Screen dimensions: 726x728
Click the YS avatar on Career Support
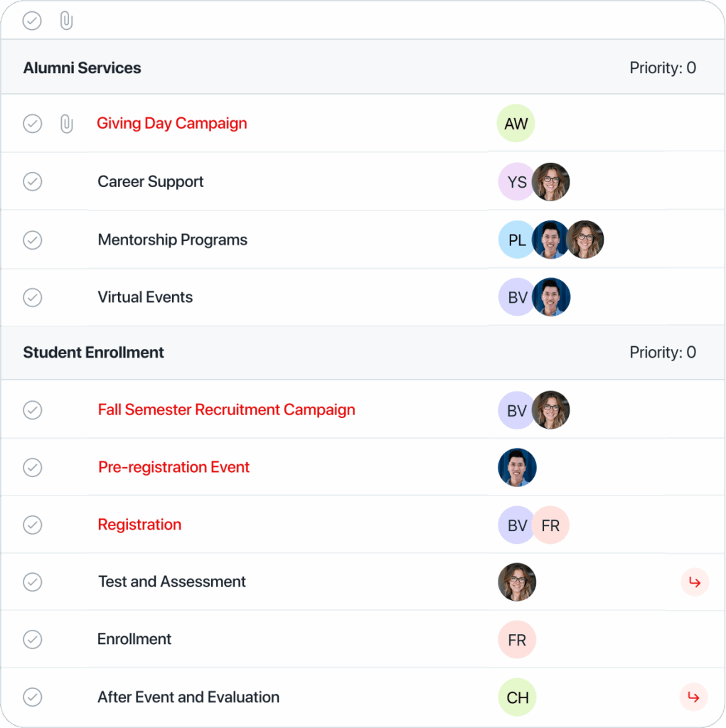pyautogui.click(x=516, y=181)
